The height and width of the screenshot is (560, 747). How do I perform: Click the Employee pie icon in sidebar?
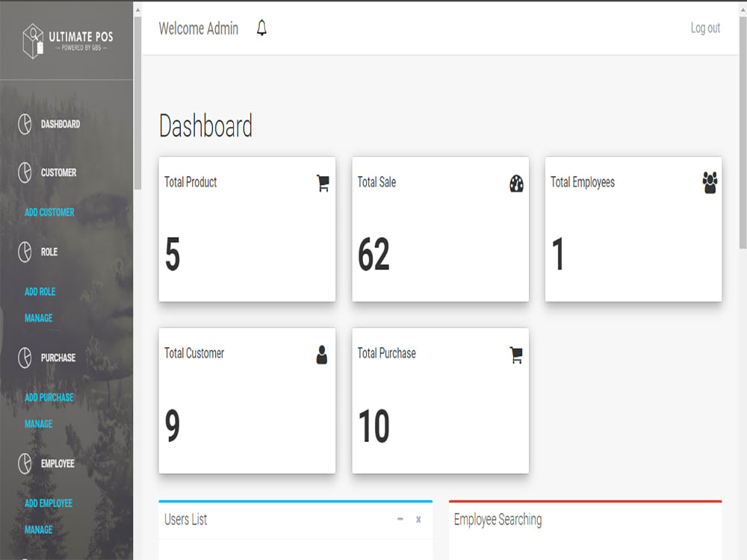(25, 464)
